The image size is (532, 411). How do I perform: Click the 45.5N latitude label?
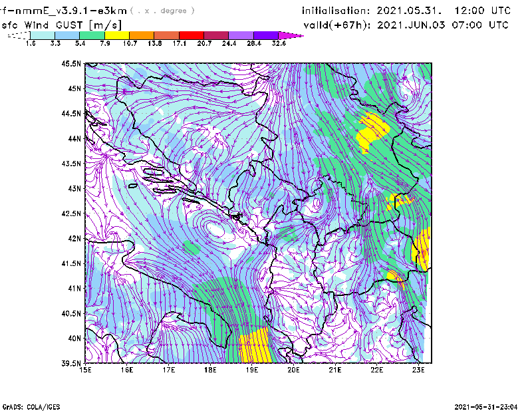pyautogui.click(x=71, y=63)
